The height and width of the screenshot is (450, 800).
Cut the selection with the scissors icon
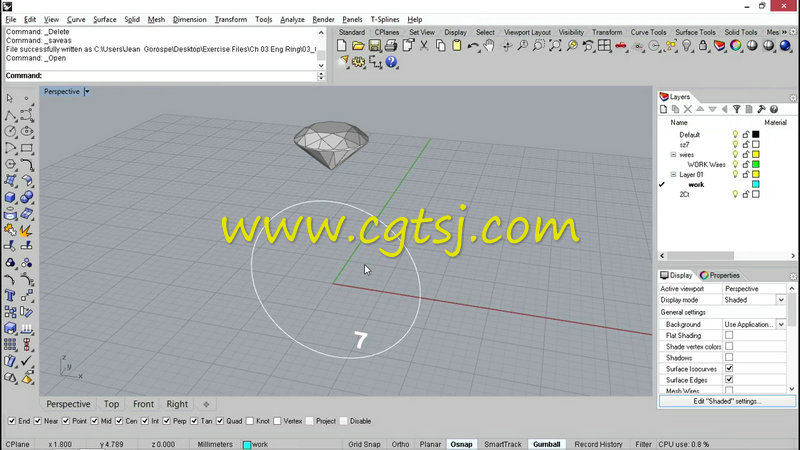(424, 46)
